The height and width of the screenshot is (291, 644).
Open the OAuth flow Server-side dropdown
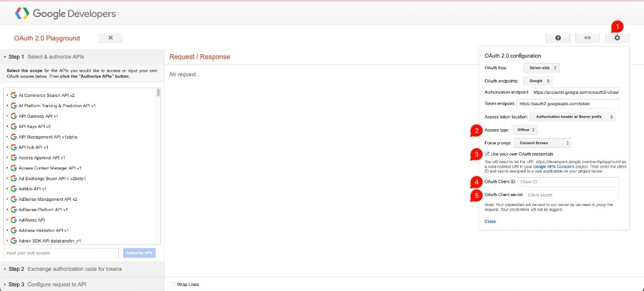[x=541, y=67]
